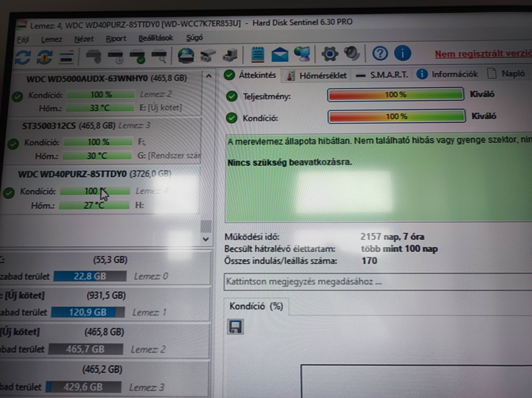Screen dimensions: 532x398
Task: Click the plain disk test toolbar icon
Action: pyautogui.click(x=94, y=57)
